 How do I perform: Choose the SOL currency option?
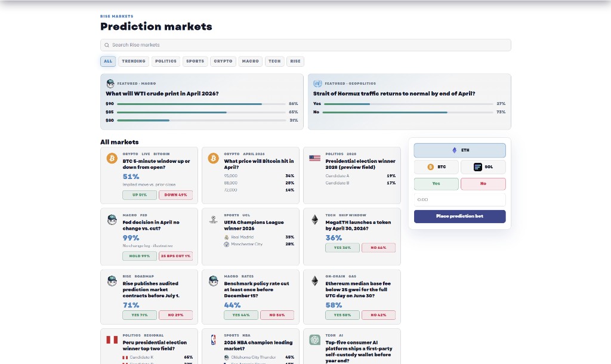[x=483, y=167]
